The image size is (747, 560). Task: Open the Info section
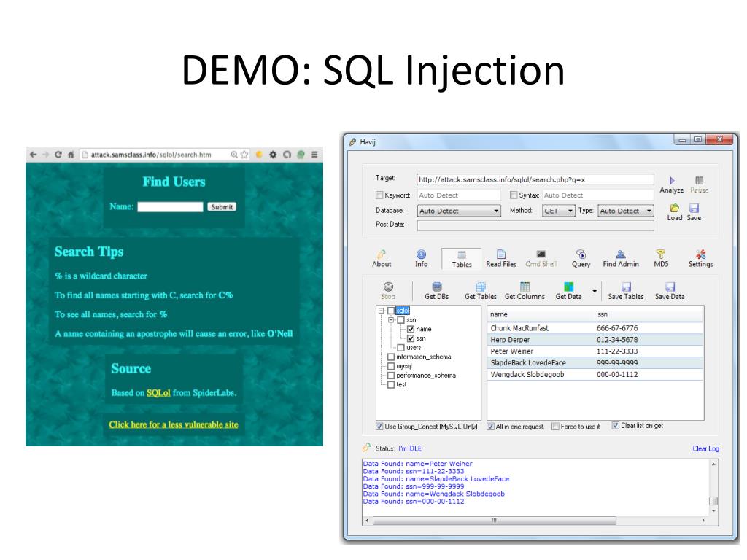(421, 259)
